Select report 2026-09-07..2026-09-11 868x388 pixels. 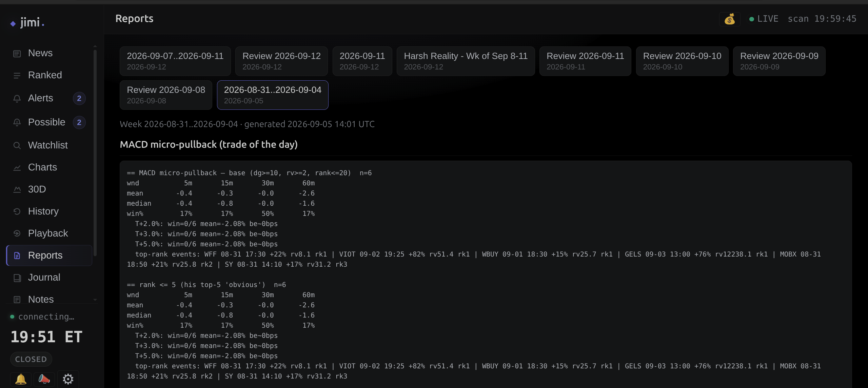[x=175, y=61]
